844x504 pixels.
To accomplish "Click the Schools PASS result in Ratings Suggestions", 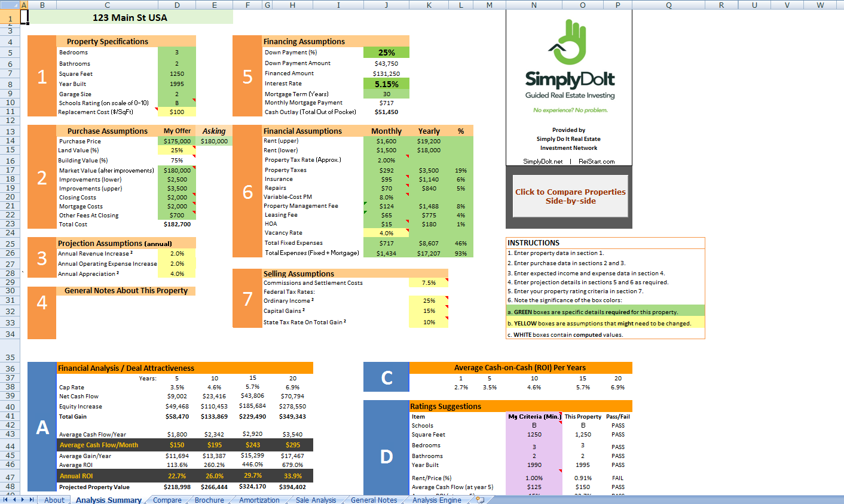I will pyautogui.click(x=617, y=425).
